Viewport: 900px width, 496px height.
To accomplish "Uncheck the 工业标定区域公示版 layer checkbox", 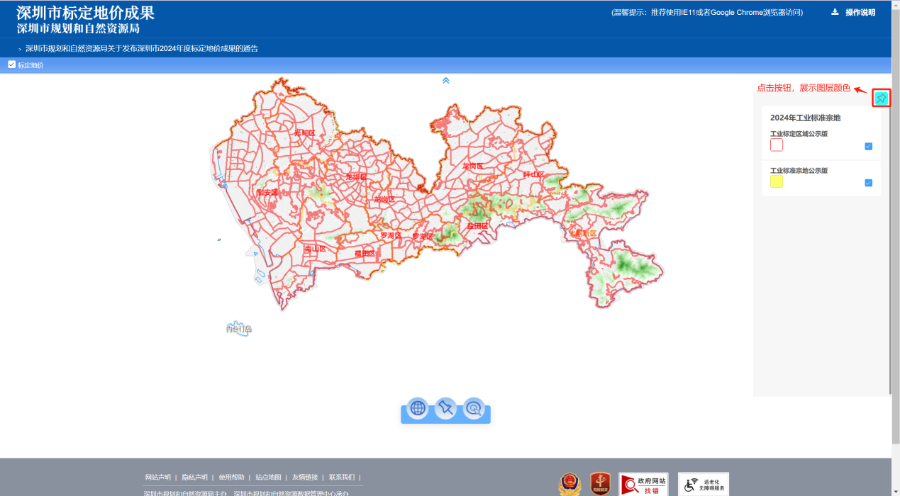I will point(868,146).
